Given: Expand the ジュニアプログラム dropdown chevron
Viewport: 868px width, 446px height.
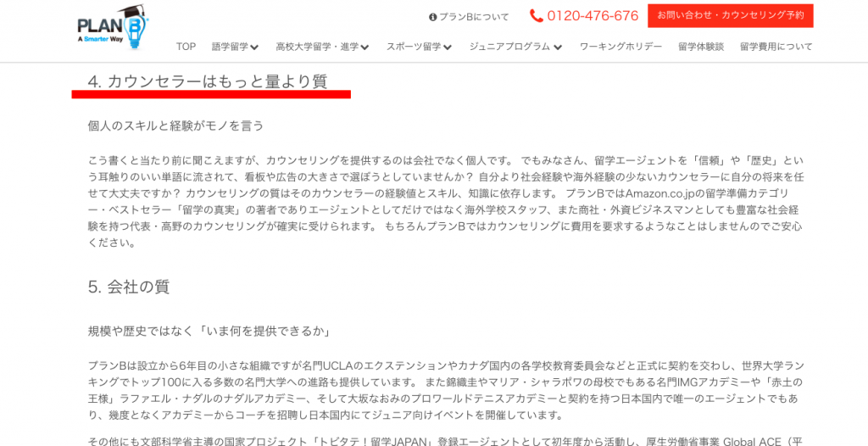Looking at the screenshot, I should (x=558, y=47).
